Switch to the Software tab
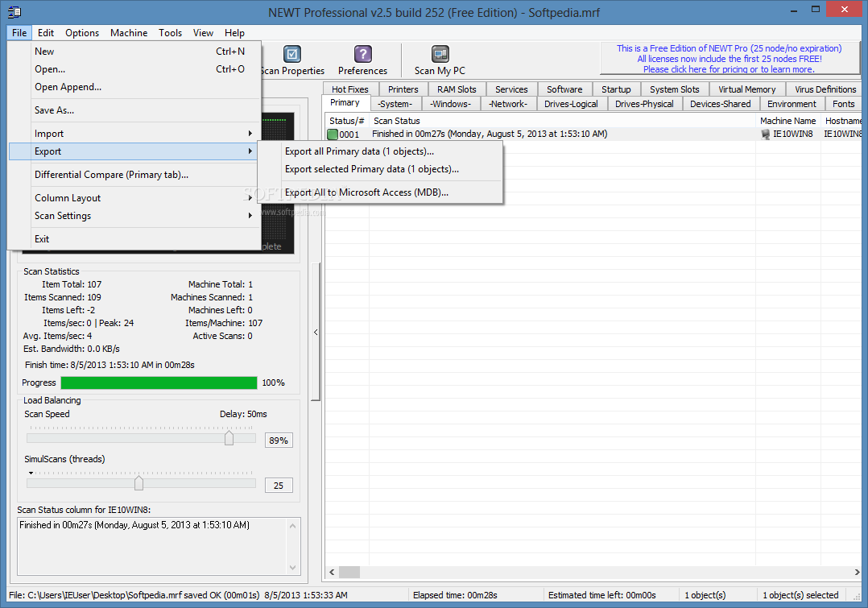Image resolution: width=868 pixels, height=608 pixels. pos(564,89)
